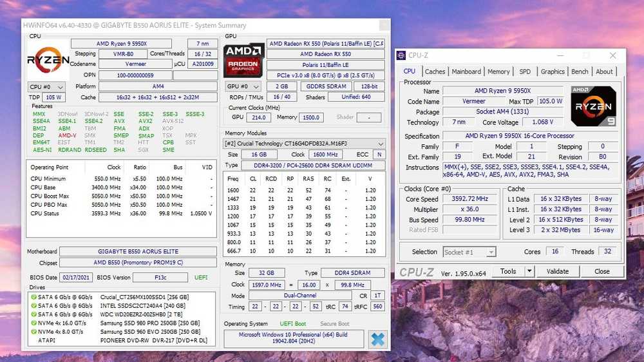644x362 pixels.
Task: Click the blue X close icon in HWiNFO summary
Action: [x=377, y=339]
